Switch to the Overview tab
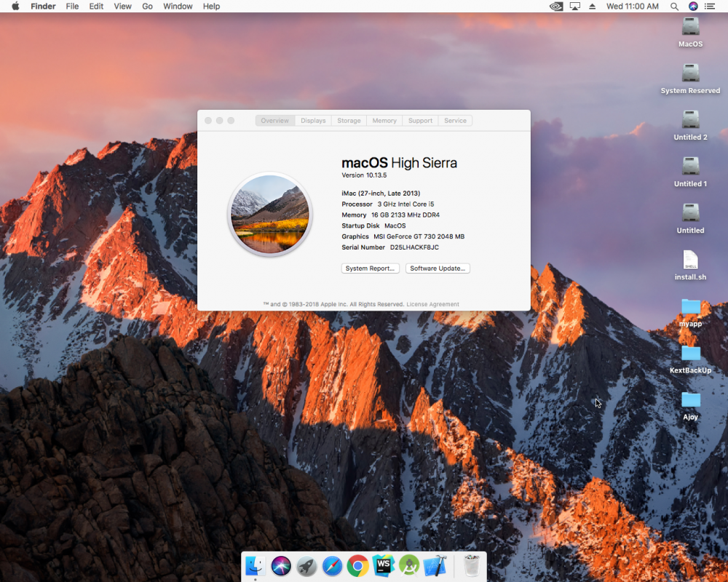Viewport: 728px width, 582px height. [x=275, y=121]
